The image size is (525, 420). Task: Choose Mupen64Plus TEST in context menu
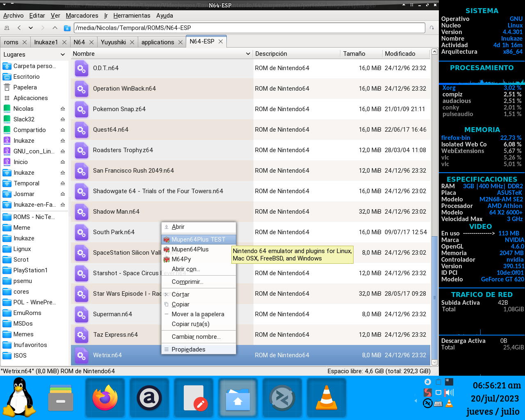click(x=199, y=240)
